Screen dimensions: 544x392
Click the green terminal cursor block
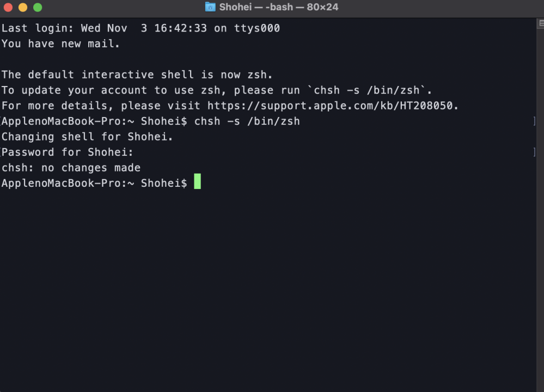(198, 182)
